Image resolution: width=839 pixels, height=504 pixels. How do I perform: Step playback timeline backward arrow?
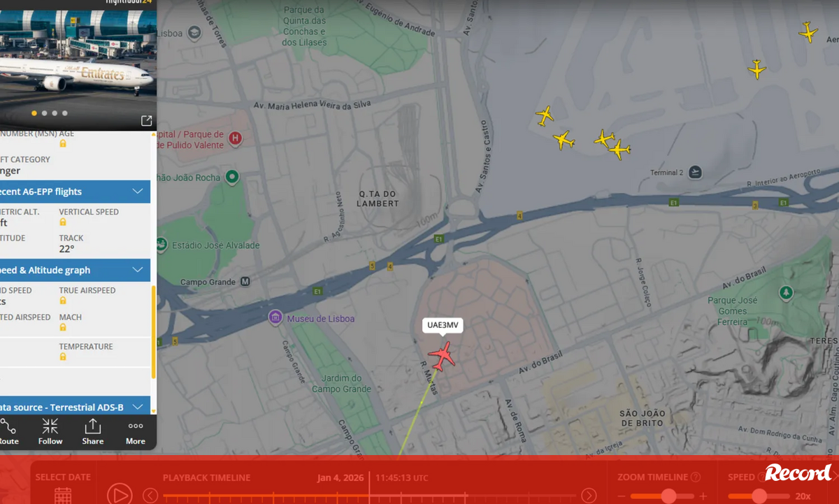pyautogui.click(x=150, y=496)
